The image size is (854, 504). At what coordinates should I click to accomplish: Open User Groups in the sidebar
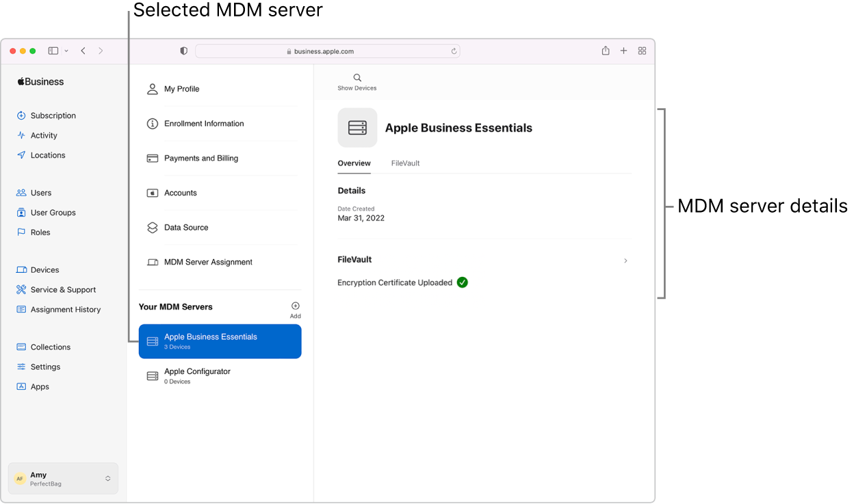click(53, 213)
